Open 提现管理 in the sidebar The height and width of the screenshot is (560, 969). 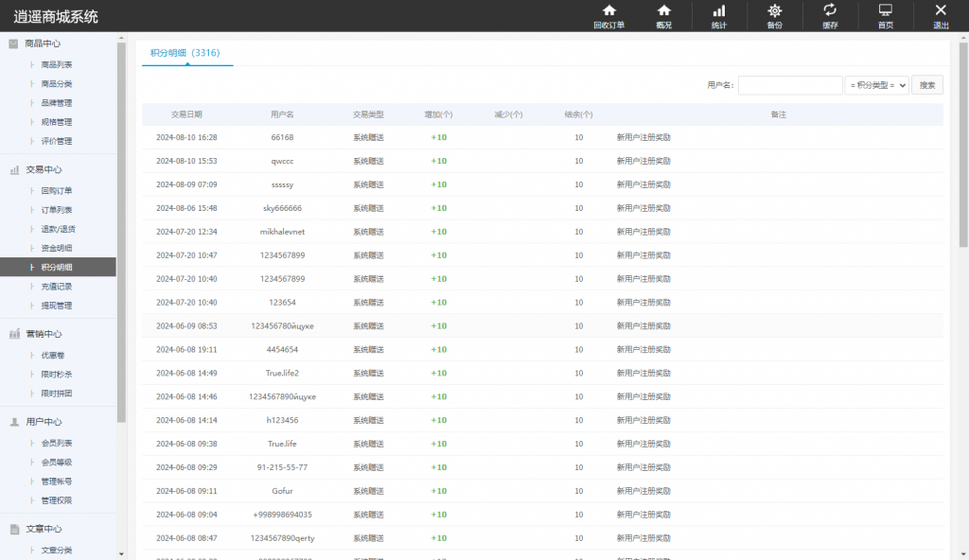57,306
